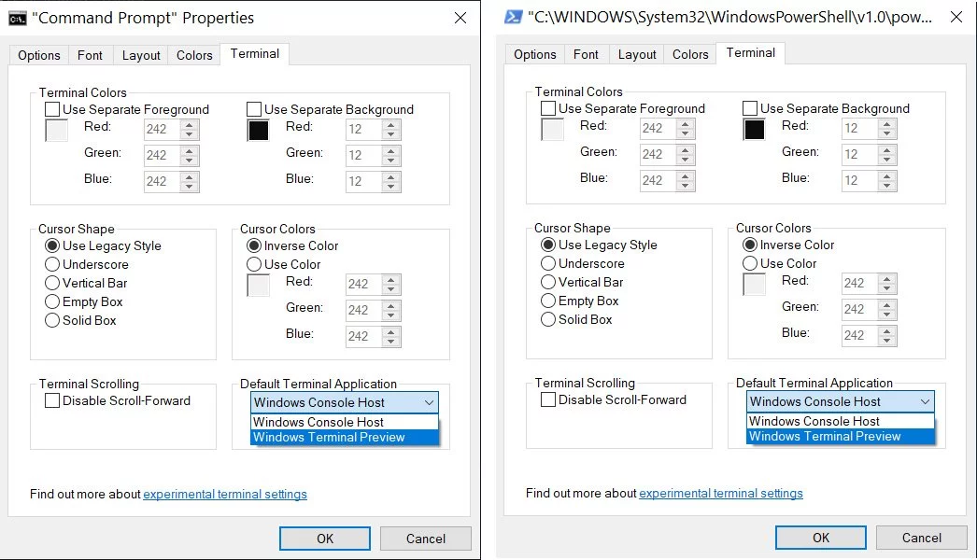Decrease cursor Green value in Command Prompt

pos(390,315)
